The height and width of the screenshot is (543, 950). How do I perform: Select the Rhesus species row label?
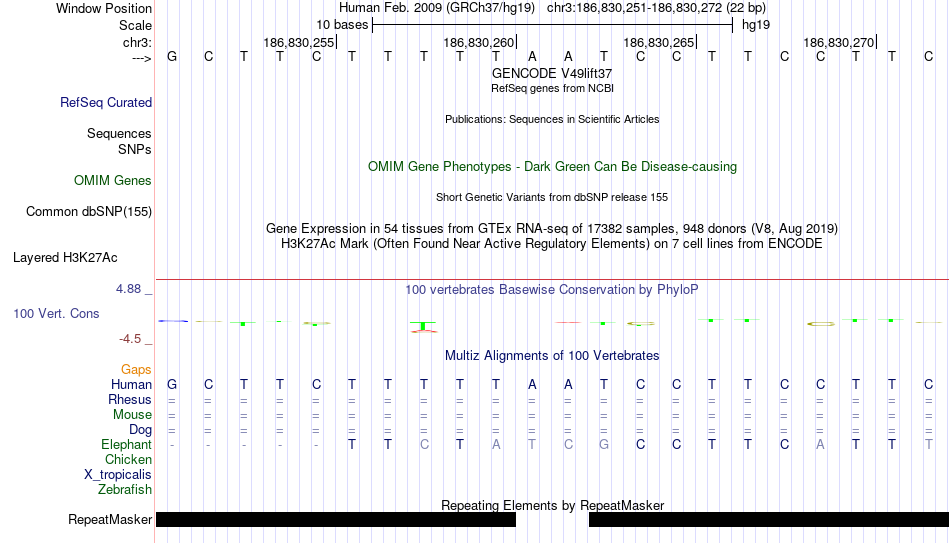(130, 399)
